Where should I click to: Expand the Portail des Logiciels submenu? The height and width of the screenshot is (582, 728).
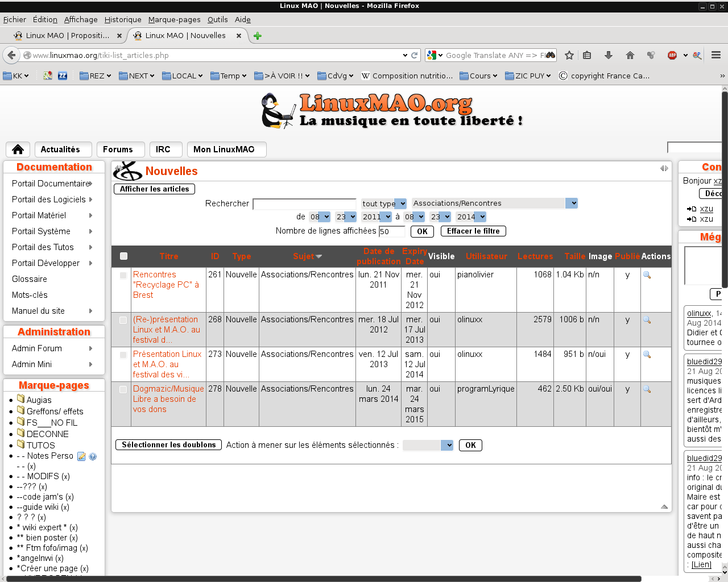point(90,199)
